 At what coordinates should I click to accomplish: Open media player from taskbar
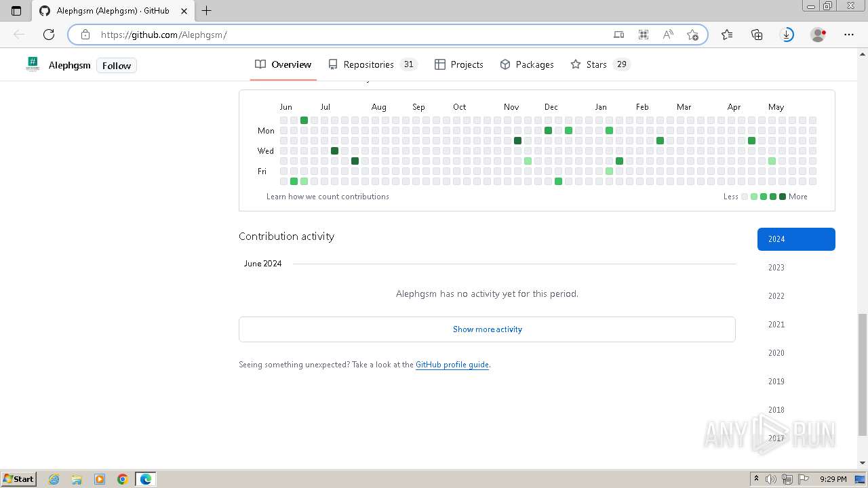click(x=100, y=479)
